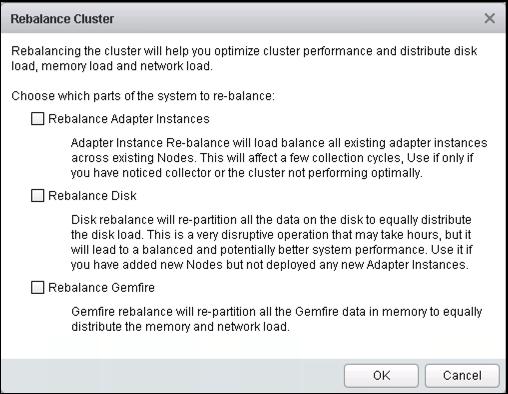Click the 'Choose which parts of the system' prompt
The image size is (508, 394).
143,96
